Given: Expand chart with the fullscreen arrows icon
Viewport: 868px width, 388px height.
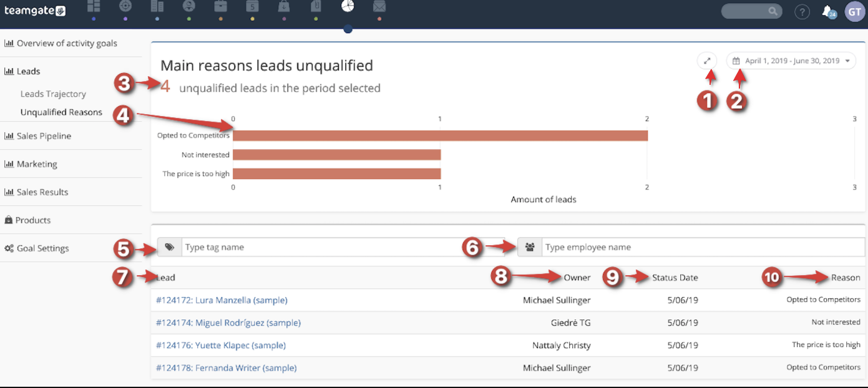Looking at the screenshot, I should click(707, 61).
